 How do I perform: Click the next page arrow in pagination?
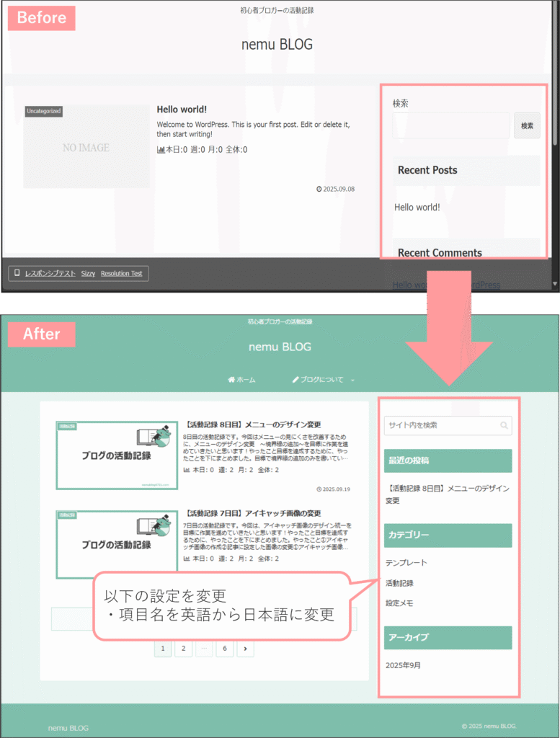click(x=246, y=649)
